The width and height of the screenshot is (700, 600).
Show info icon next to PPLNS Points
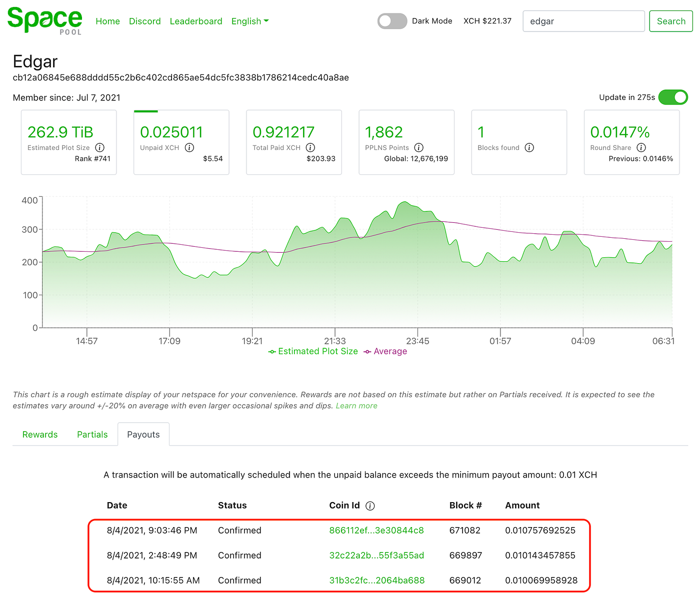(419, 147)
